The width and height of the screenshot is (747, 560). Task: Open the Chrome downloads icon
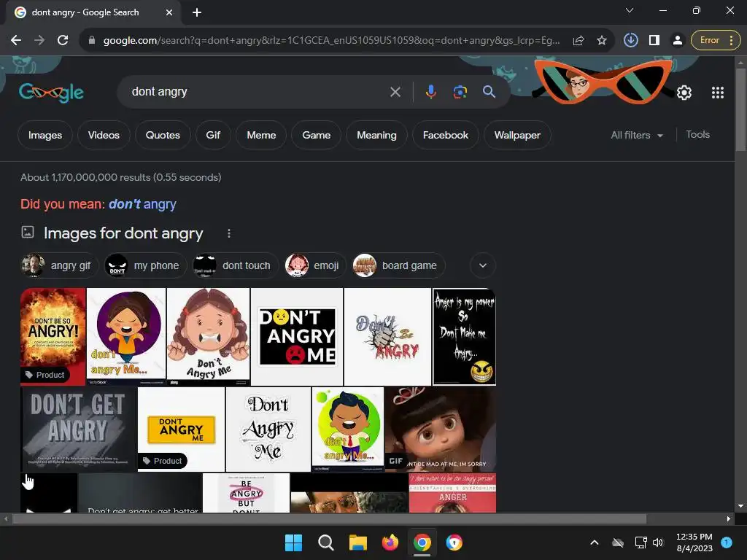point(631,41)
